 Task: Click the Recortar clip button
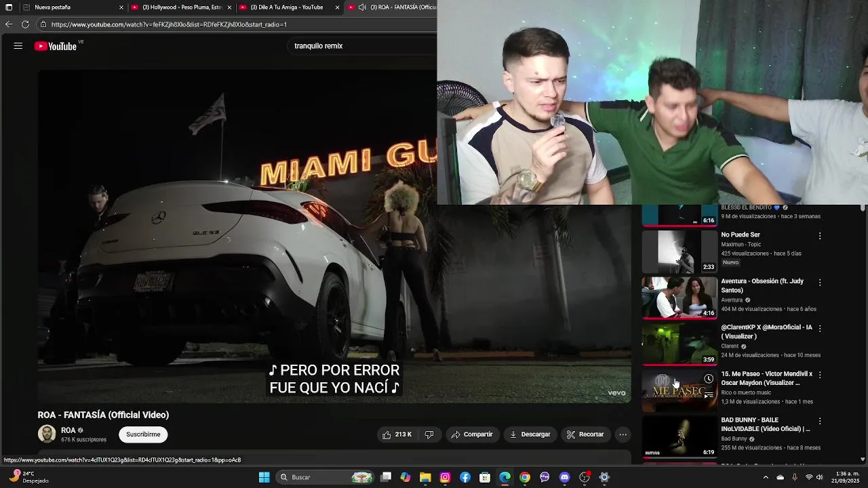(x=585, y=434)
